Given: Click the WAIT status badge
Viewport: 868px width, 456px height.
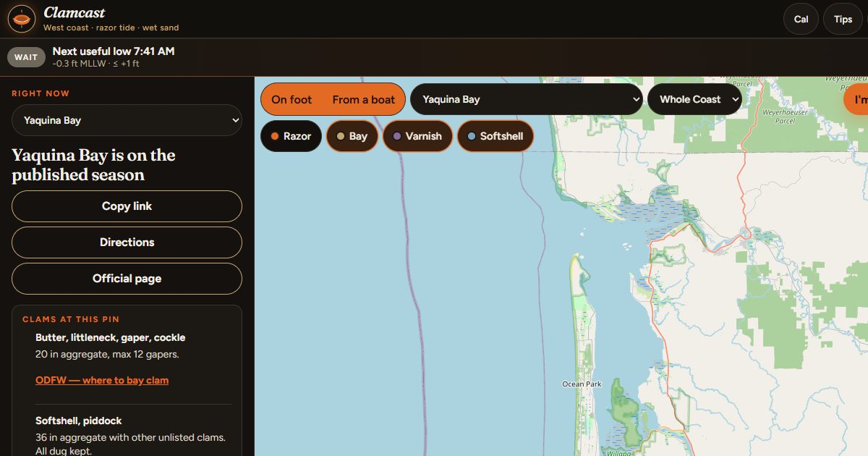Looking at the screenshot, I should (26, 57).
